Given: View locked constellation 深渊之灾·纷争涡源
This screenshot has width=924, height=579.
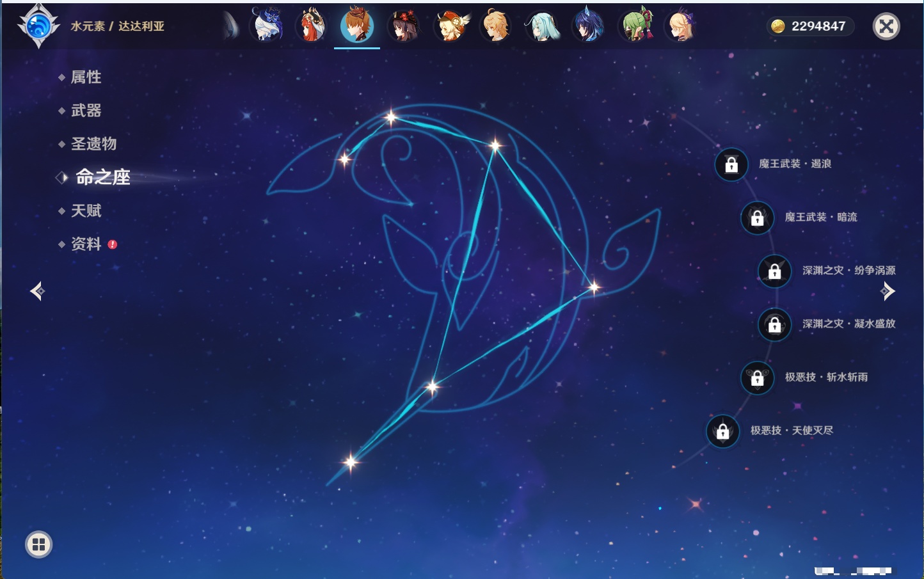Looking at the screenshot, I should pyautogui.click(x=774, y=271).
